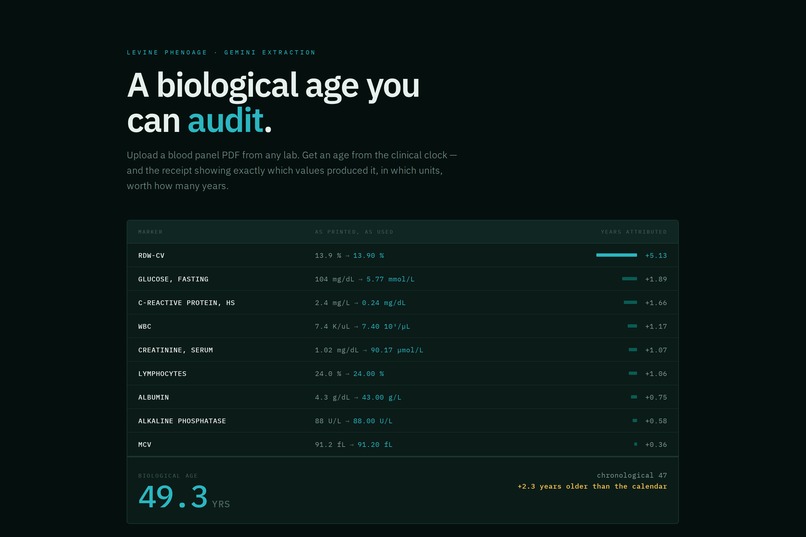Viewport: 806px width, 537px height.
Task: Click the 'LEVINE PHENOAGE · GEMINI EXTRACTION' eyebrow text
Action: tap(221, 52)
